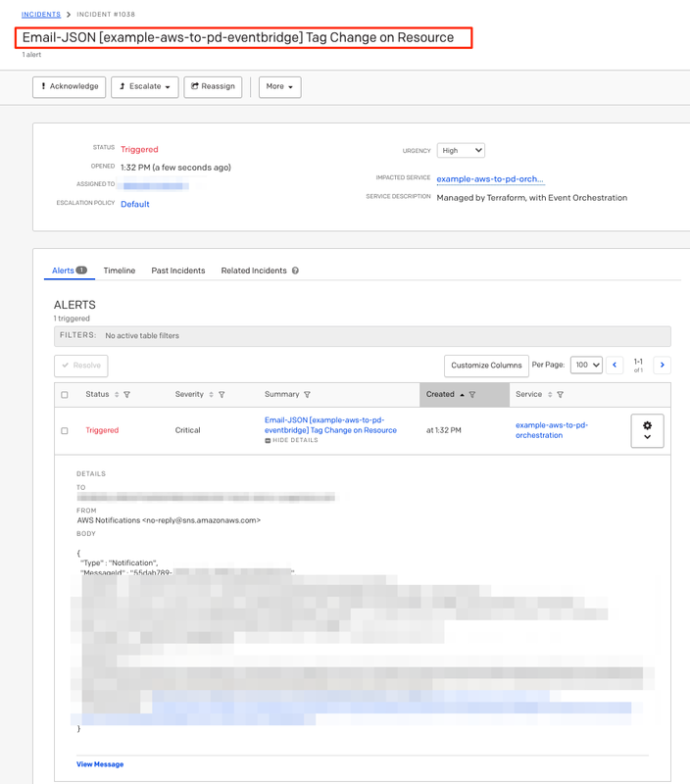Click the Related Incidents help icon
Image resolution: width=690 pixels, height=784 pixels.
click(x=295, y=270)
